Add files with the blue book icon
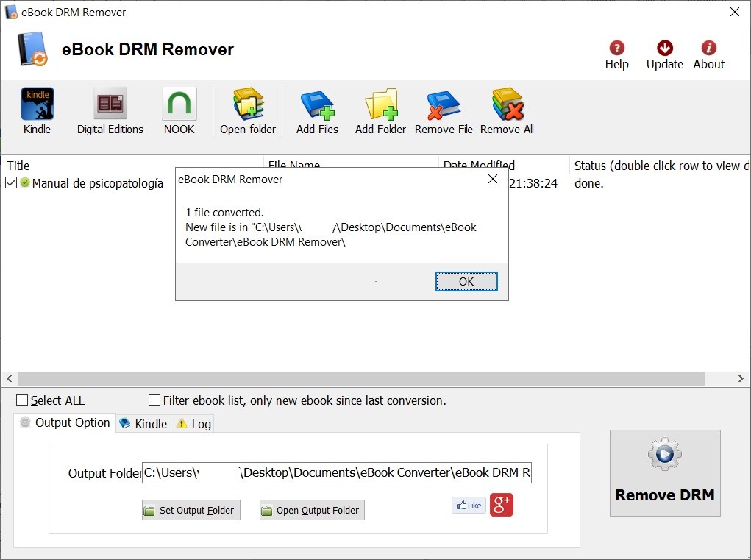 pyautogui.click(x=317, y=104)
